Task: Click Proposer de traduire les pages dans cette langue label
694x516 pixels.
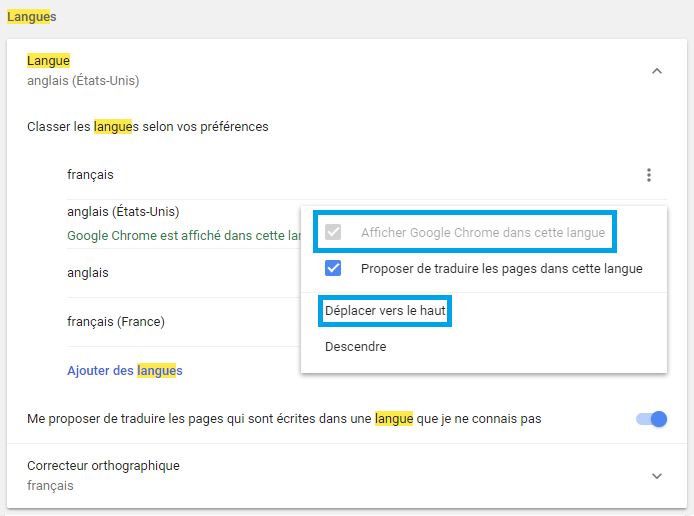Action: point(502,269)
